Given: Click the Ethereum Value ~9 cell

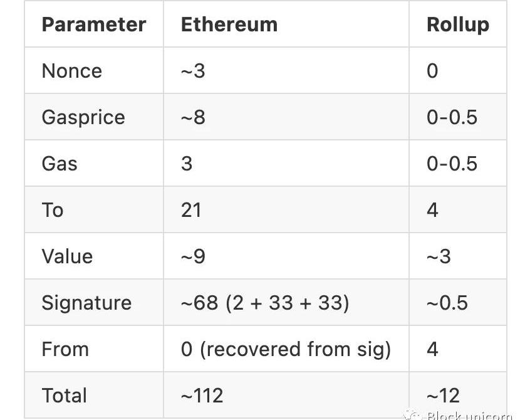Looking at the screenshot, I should pos(286,256).
